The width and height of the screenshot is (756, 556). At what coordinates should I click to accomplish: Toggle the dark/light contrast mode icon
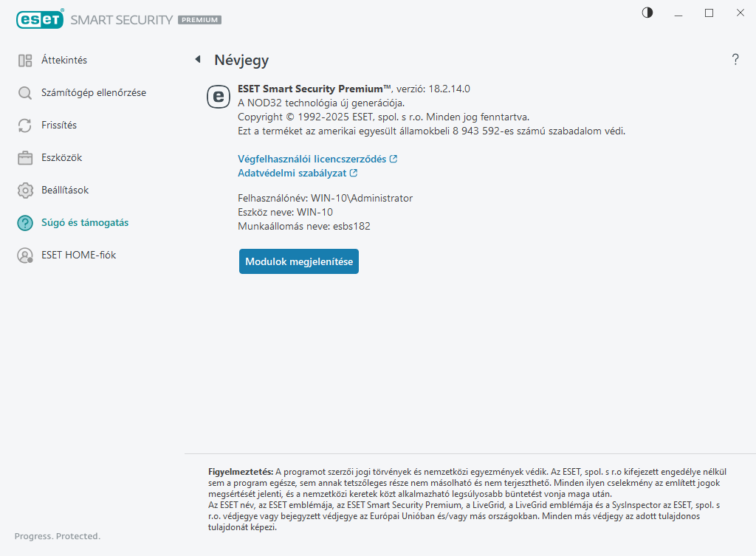click(x=647, y=13)
